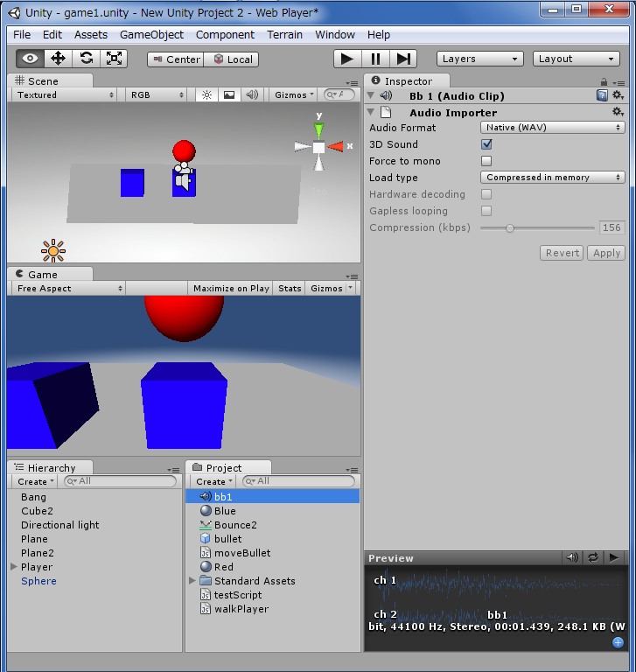Select the Hand (view) tool
The width and height of the screenshot is (636, 672).
[x=31, y=59]
